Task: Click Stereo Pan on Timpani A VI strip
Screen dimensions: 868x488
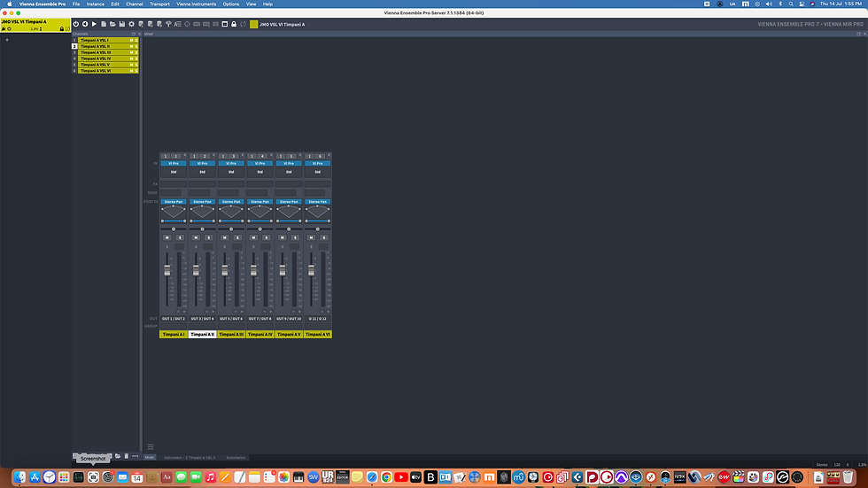Action: pos(317,201)
